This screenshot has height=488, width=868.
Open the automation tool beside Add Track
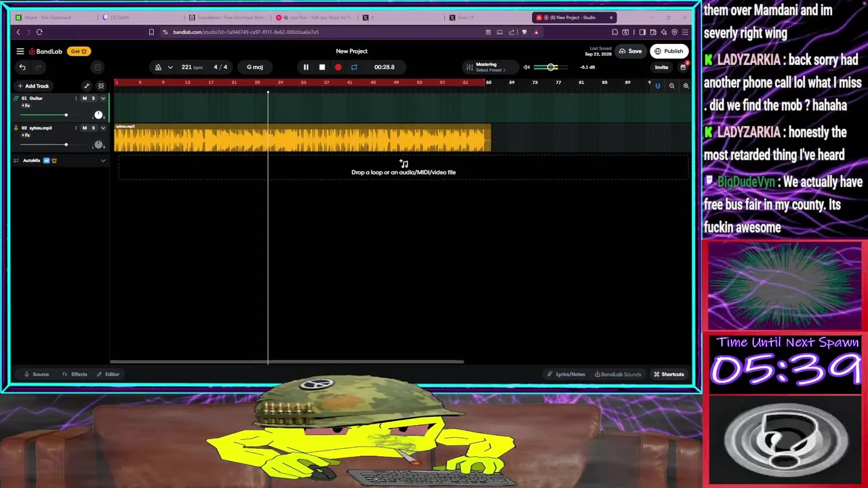click(87, 86)
